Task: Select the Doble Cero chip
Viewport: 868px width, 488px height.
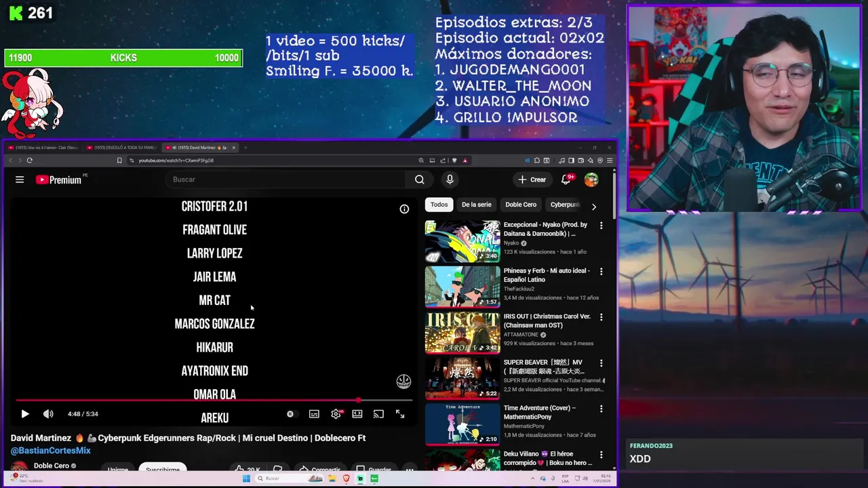Action: pyautogui.click(x=521, y=205)
